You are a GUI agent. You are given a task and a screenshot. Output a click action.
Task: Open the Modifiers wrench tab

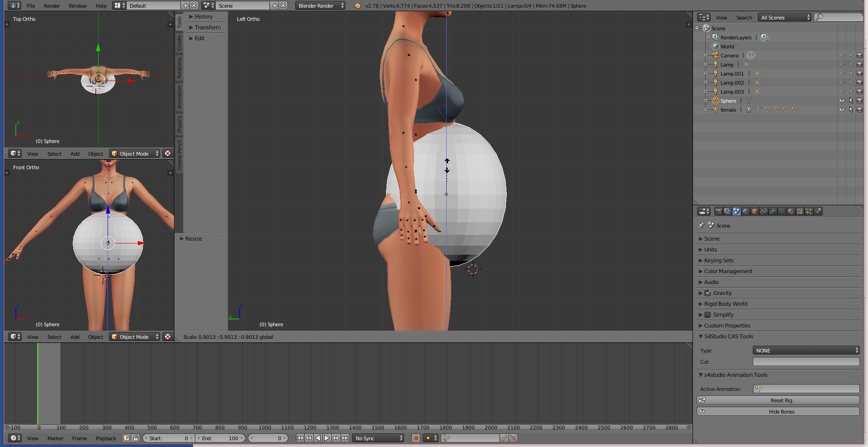point(773,211)
